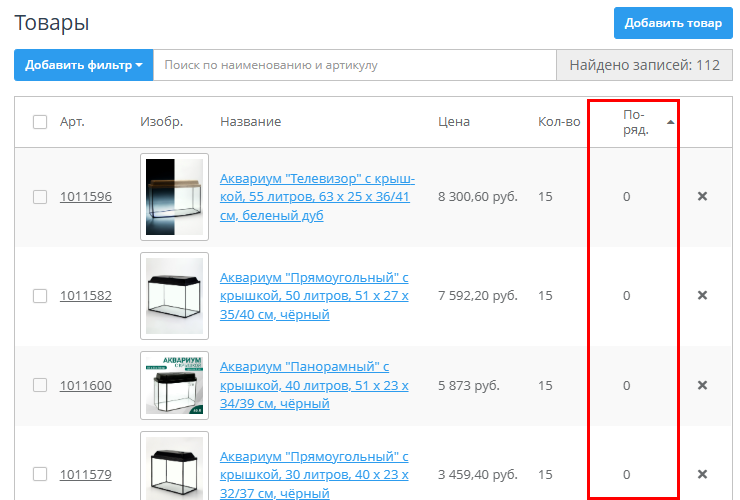
Task: Open thumbnail of Панорамный aquarium
Action: point(174,385)
